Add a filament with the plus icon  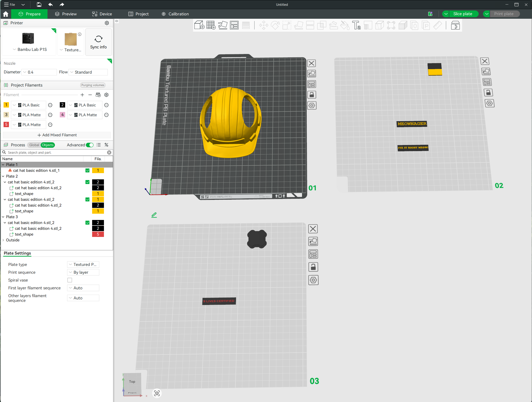(82, 95)
